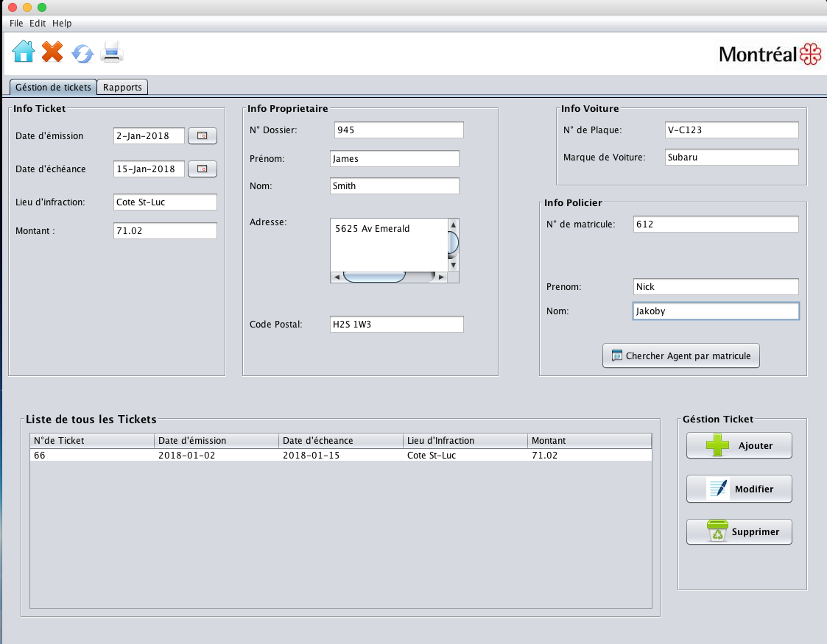Click Chercher Agent par matricule button
The height and width of the screenshot is (644, 827).
[680, 355]
